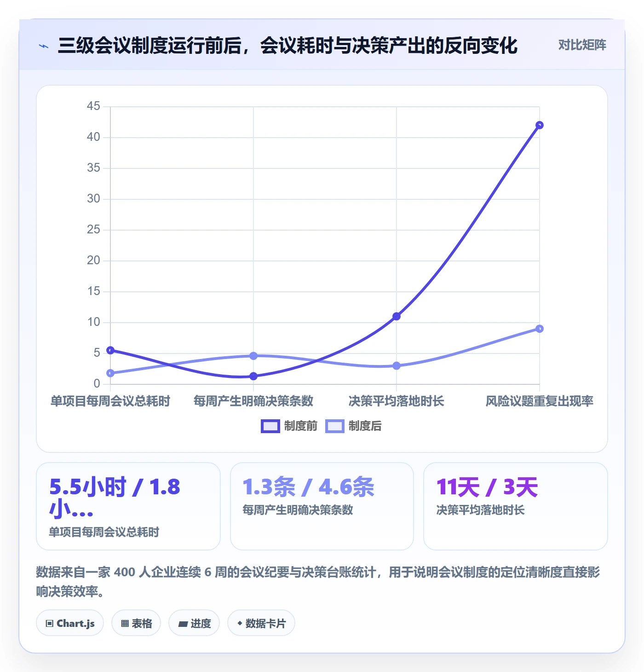Select the 进度 tag chip
The image size is (644, 672).
(x=194, y=623)
